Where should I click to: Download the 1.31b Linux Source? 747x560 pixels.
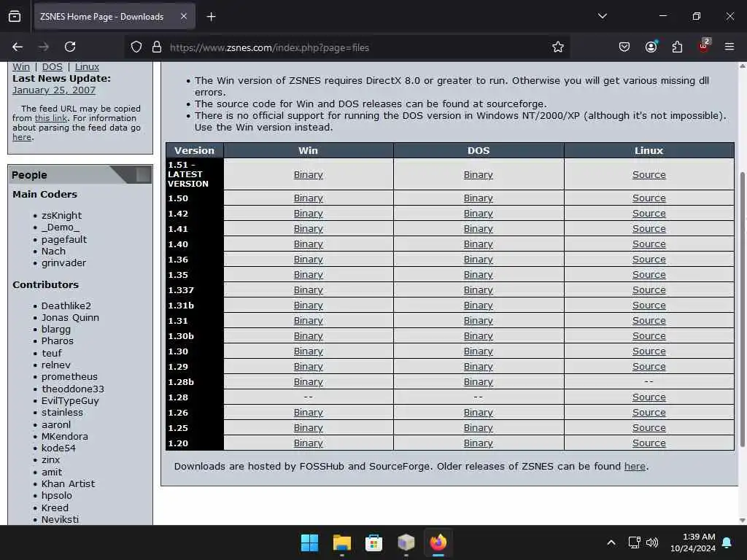point(649,306)
